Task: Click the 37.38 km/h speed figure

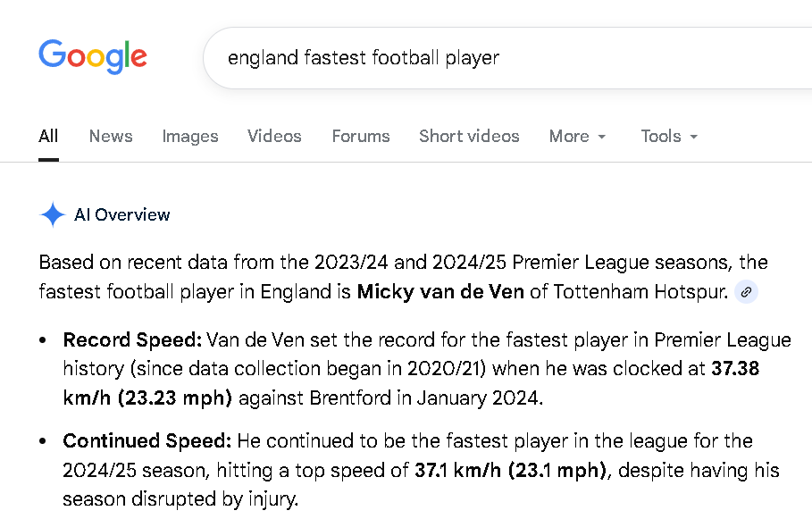Action: click(735, 369)
